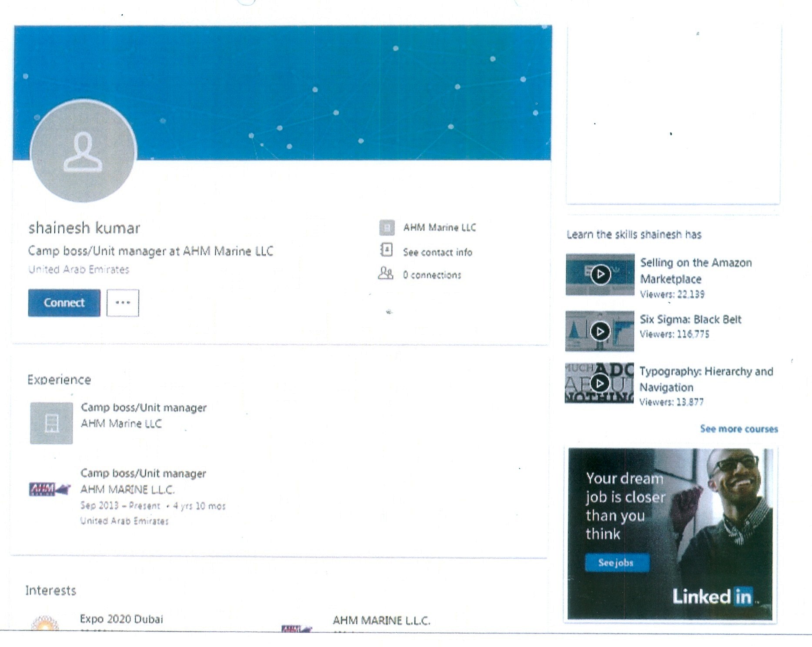Open the Expo 2020 Dubai interest page
The width and height of the screenshot is (812, 647).
(121, 619)
